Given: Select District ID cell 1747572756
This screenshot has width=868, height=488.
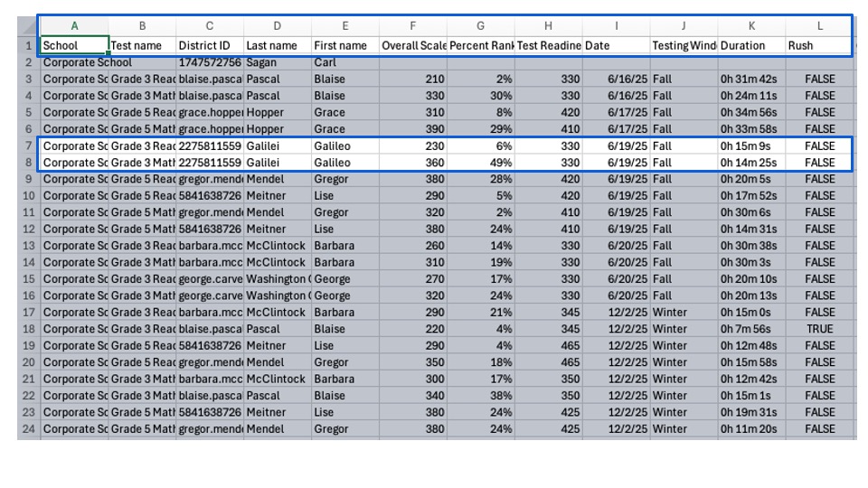Looking at the screenshot, I should (210, 62).
